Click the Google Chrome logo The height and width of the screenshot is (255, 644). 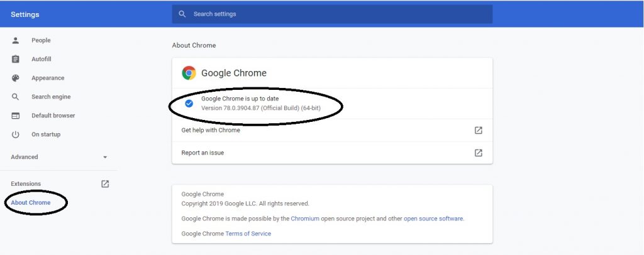[x=189, y=73]
